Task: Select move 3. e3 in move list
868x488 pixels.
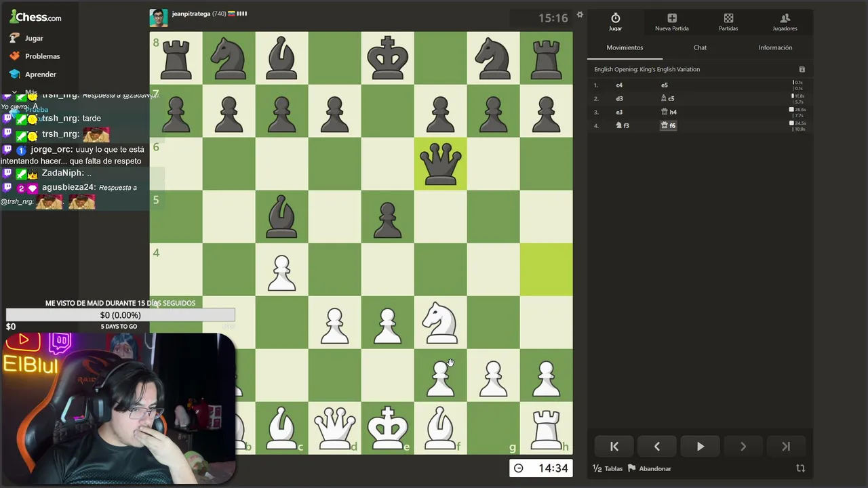Action: (x=619, y=113)
